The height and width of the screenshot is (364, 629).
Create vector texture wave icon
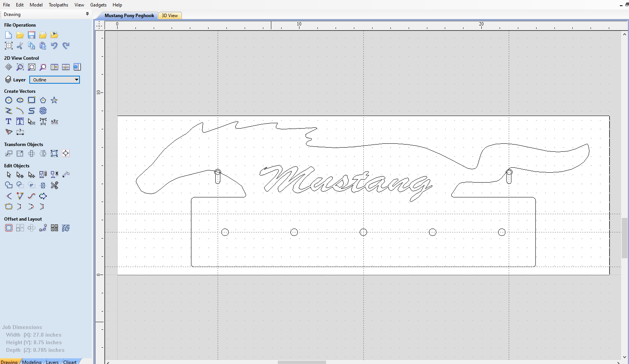[x=43, y=111]
